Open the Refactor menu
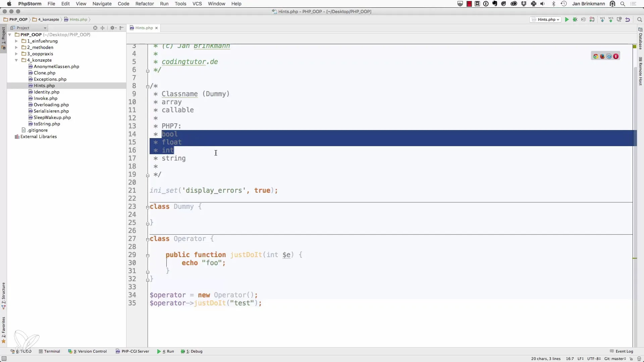The width and height of the screenshot is (644, 362). [145, 4]
